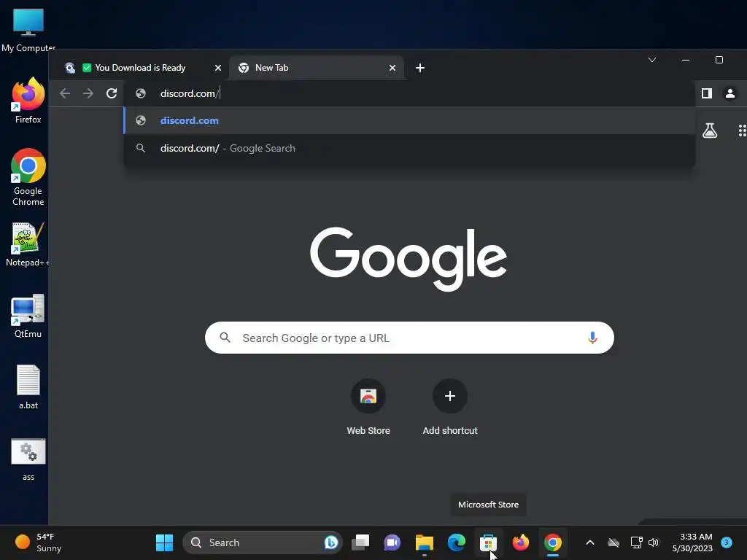Open Task View in taskbar
Screen dimensions: 747x560
(x=360, y=542)
